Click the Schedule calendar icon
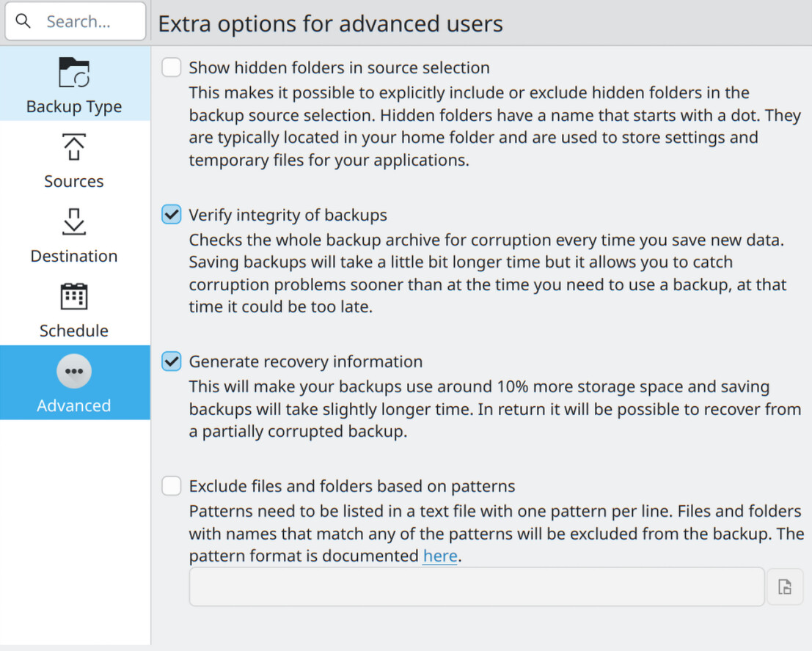The width and height of the screenshot is (812, 651). tap(74, 297)
